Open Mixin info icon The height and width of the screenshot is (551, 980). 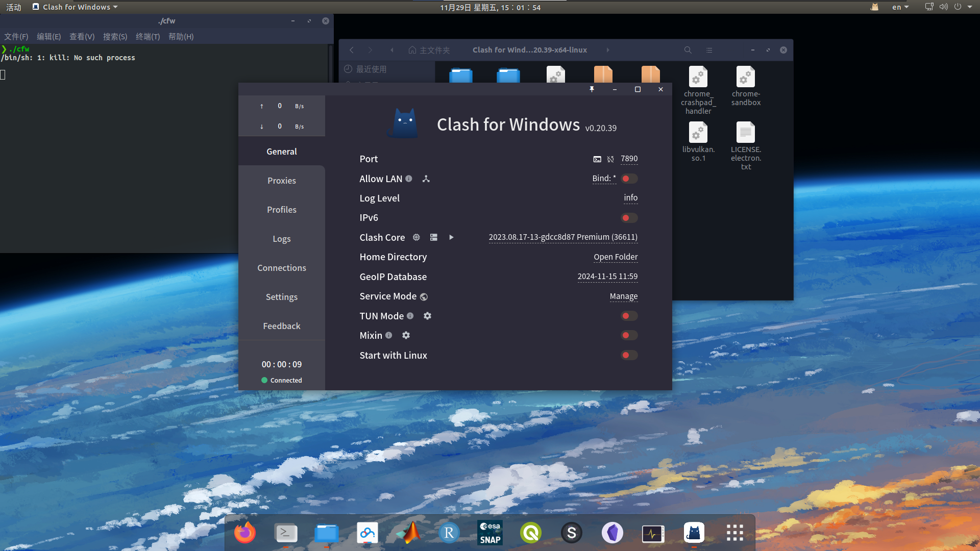point(389,335)
